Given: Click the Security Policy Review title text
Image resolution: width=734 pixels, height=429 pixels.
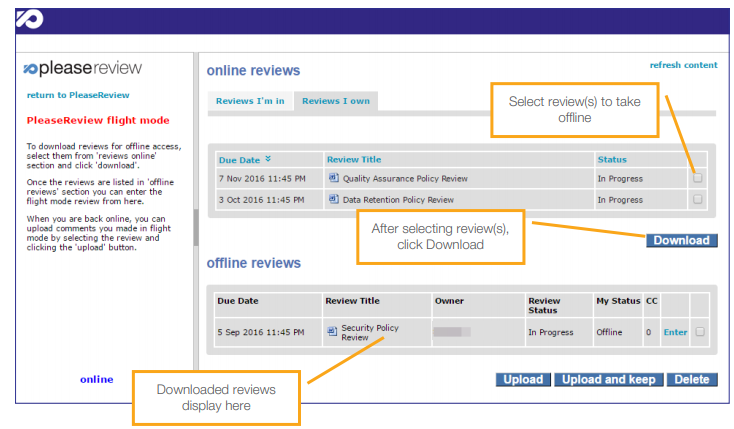Looking at the screenshot, I should click(370, 333).
